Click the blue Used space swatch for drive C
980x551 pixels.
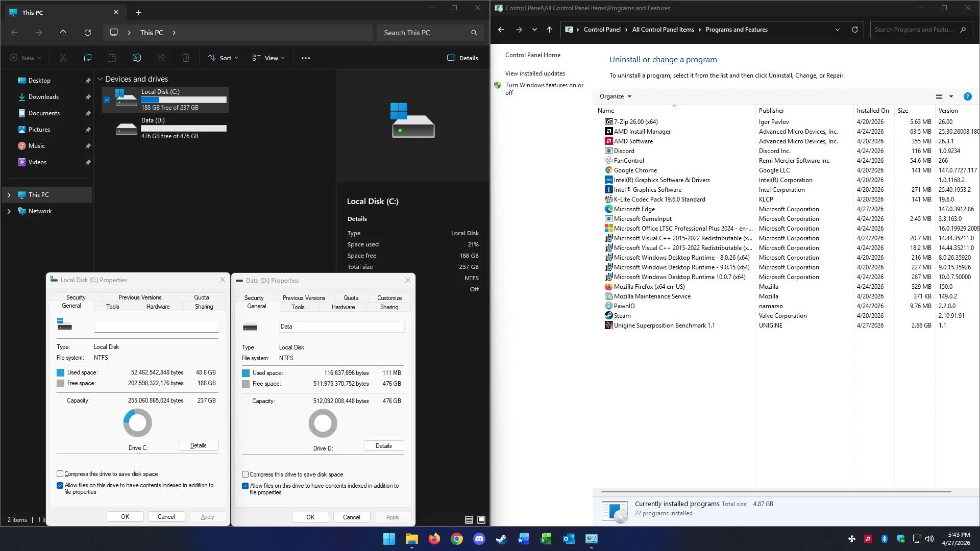60,372
